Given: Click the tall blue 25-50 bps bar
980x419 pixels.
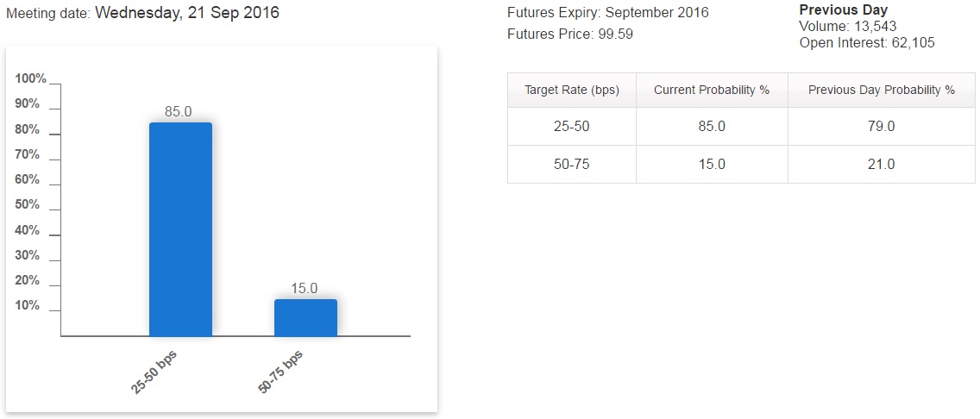Looking at the screenshot, I should [180, 228].
